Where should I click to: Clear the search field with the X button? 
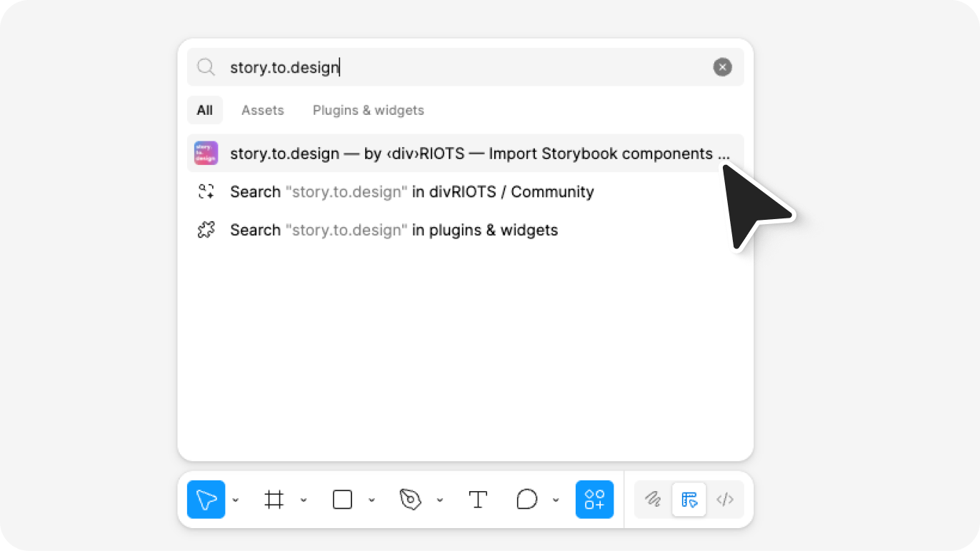(722, 66)
